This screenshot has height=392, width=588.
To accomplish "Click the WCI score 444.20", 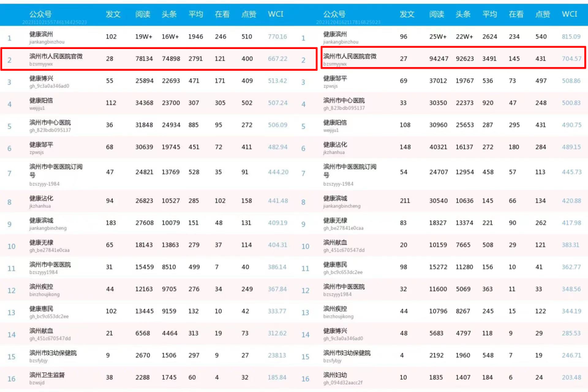I will tap(278, 172).
